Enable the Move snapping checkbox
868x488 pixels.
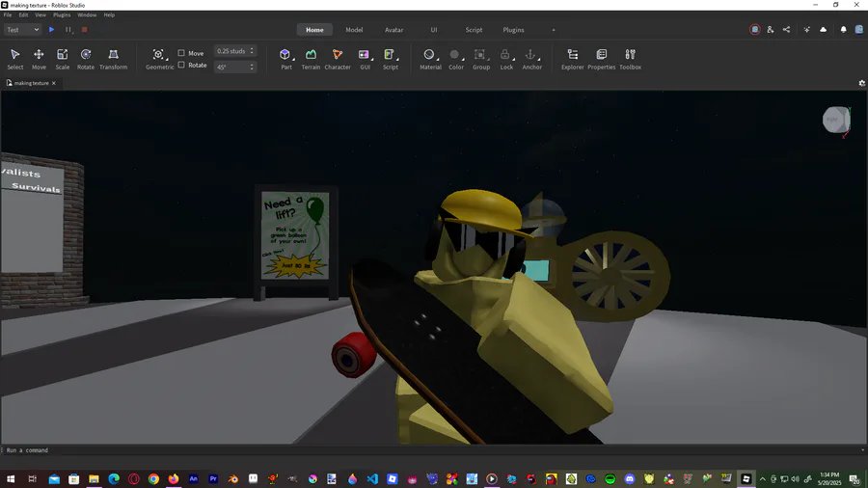pos(181,53)
